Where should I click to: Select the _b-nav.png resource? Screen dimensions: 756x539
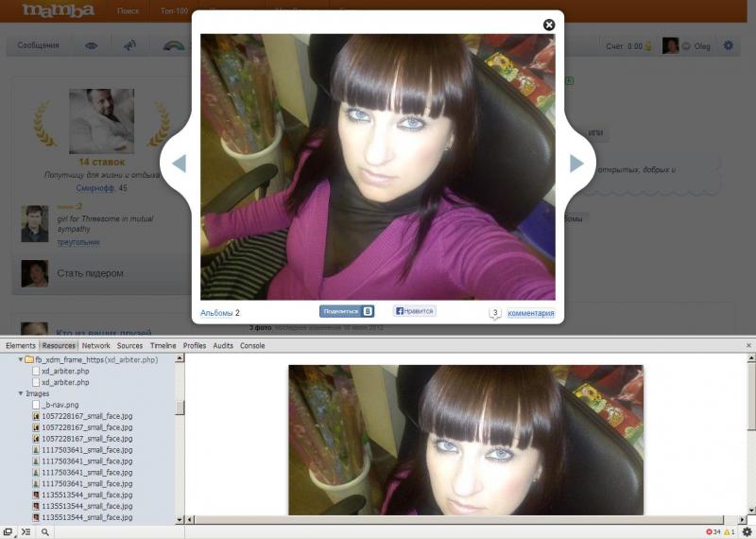pyautogui.click(x=60, y=405)
